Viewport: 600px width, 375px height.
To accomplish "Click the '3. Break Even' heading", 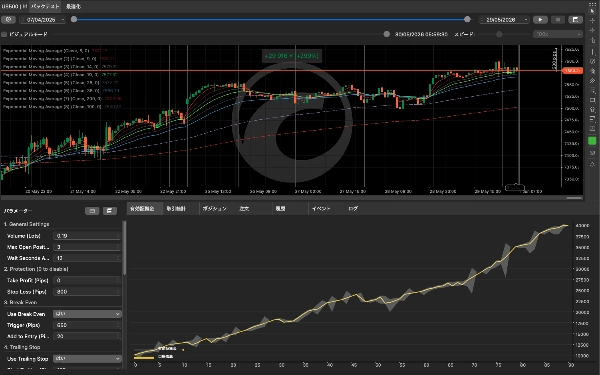I will (x=20, y=303).
